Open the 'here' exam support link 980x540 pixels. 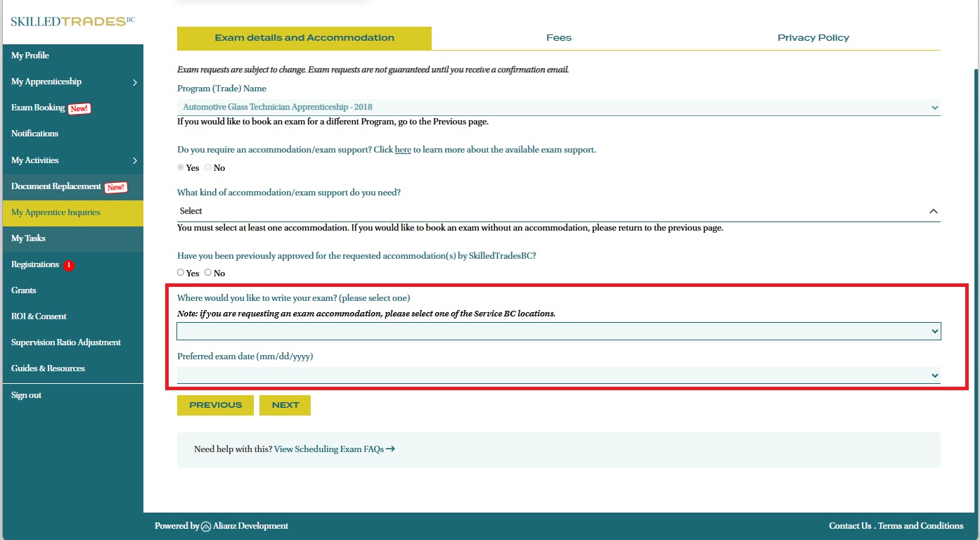click(403, 150)
